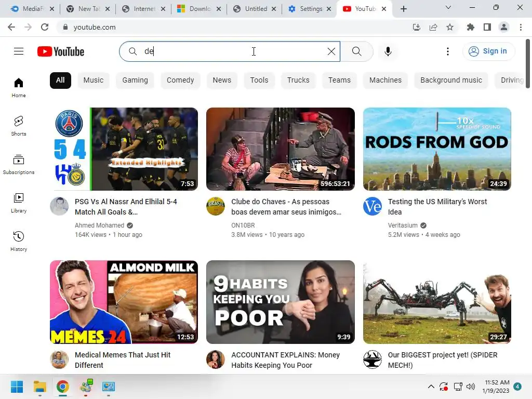Open Ahmed Mohamed channel avatar
Screen dimensions: 532x399
tap(59, 206)
